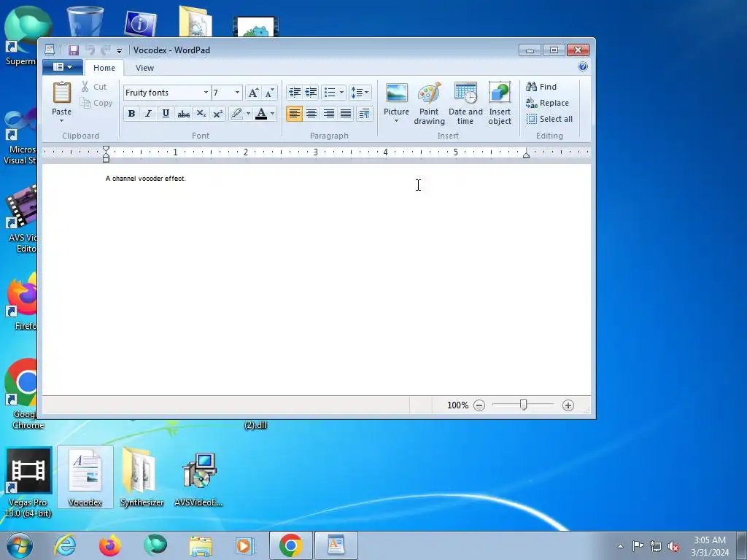Open the list style dropdown arrow
This screenshot has width=747, height=560.
coord(341,93)
